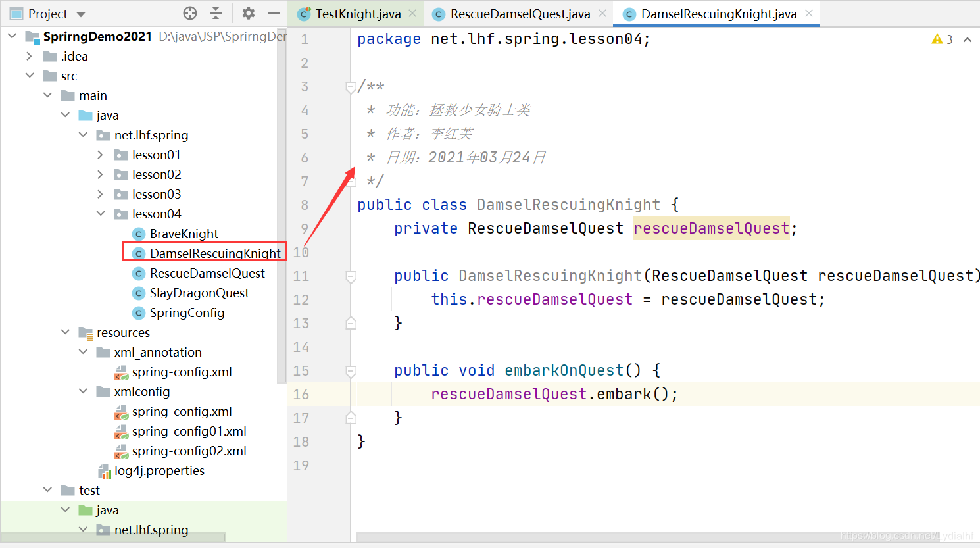
Task: Collapse the SprirngDemo2021 project root
Action: click(12, 36)
